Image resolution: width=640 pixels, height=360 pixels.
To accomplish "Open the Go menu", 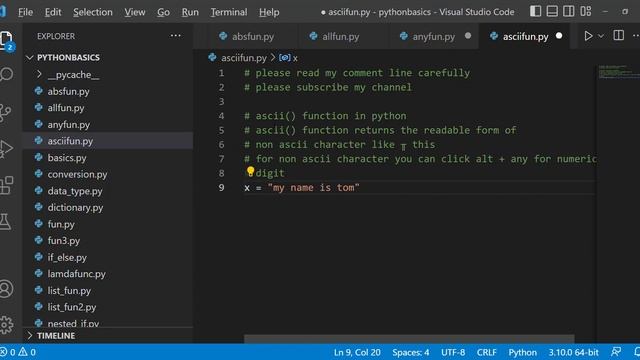I will [163, 12].
